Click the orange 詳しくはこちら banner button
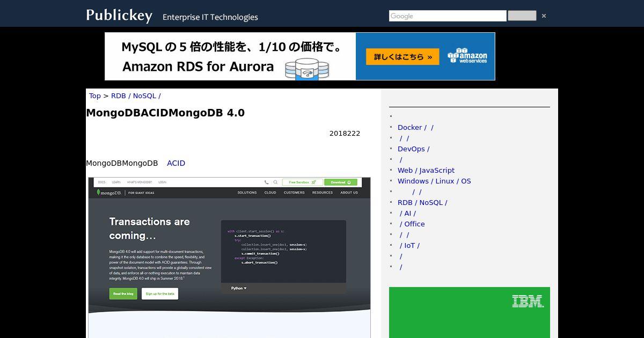The height and width of the screenshot is (338, 644). click(x=402, y=57)
